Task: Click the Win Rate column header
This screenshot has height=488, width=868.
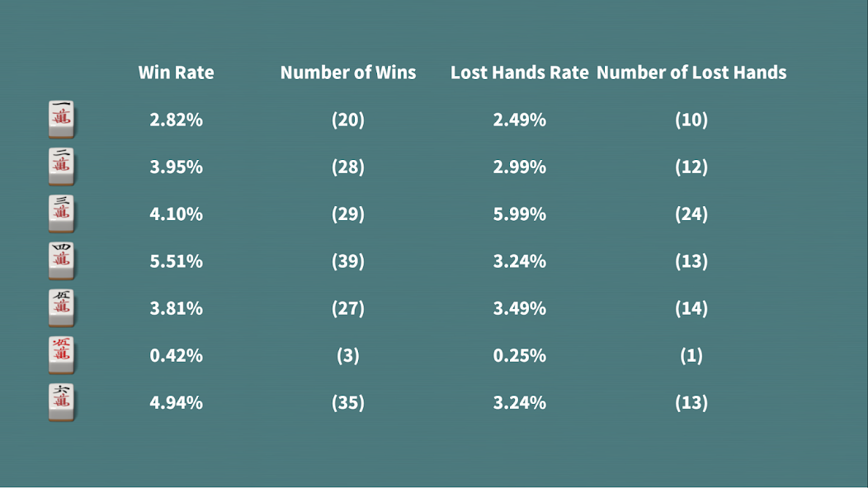Action: [176, 73]
